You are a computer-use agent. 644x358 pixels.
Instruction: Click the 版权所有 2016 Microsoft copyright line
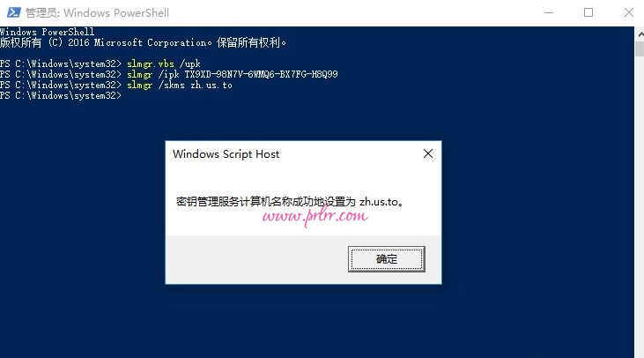[143, 42]
